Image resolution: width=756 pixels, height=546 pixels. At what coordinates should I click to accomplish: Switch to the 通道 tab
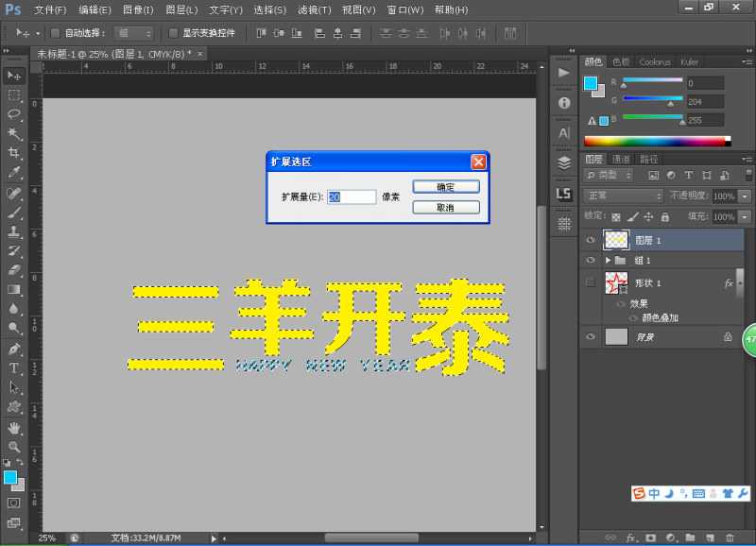tap(619, 159)
